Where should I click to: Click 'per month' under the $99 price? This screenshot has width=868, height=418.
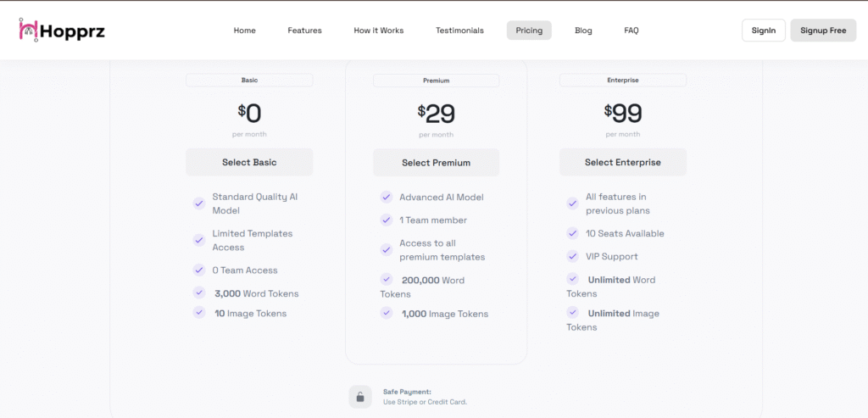[623, 134]
